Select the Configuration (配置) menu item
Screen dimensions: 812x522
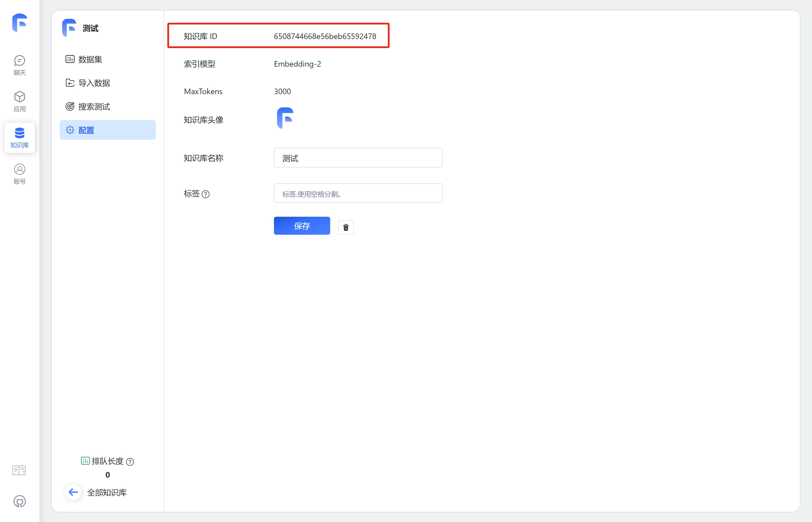tap(107, 130)
